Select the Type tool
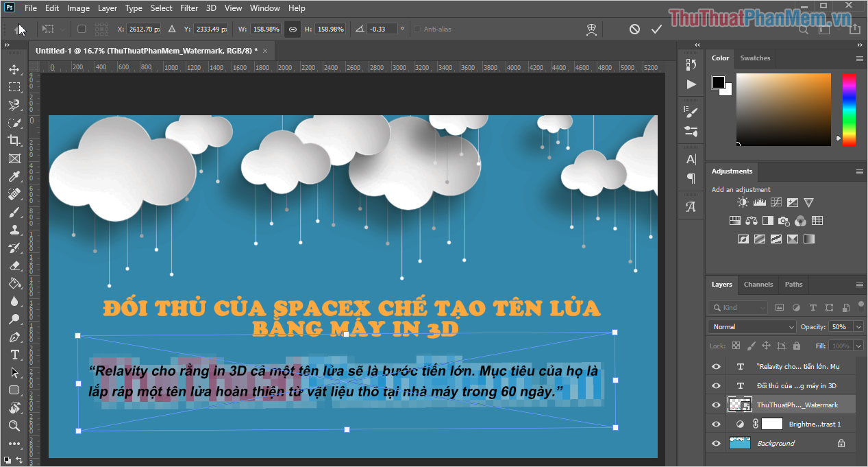The image size is (868, 467). (x=14, y=355)
